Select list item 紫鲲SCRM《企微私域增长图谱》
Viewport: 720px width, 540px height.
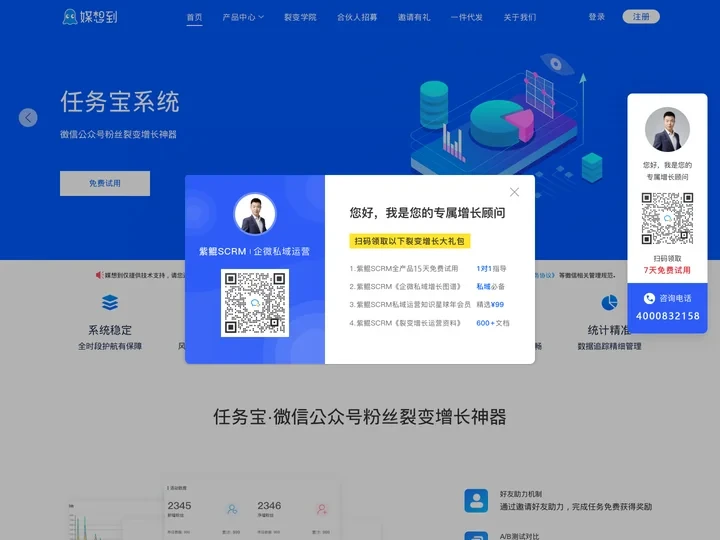(x=405, y=287)
